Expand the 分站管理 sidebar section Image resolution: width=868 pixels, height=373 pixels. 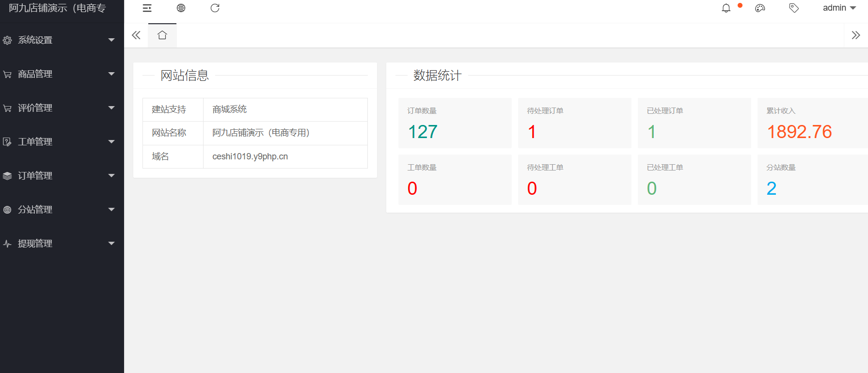58,210
